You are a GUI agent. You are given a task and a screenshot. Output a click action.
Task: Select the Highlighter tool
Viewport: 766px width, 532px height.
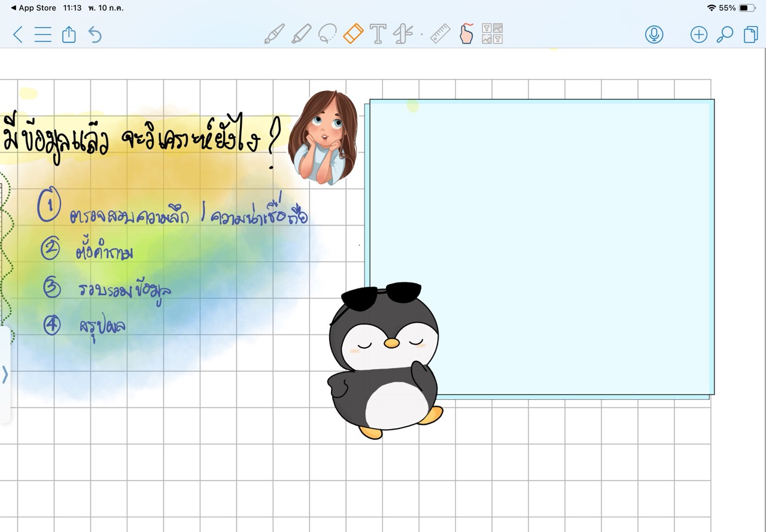coord(301,34)
